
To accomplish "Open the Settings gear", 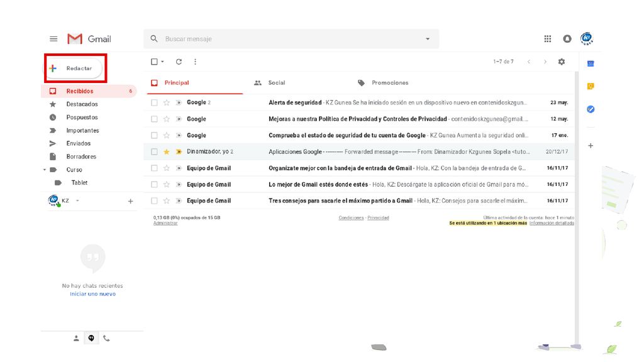I will pyautogui.click(x=562, y=62).
